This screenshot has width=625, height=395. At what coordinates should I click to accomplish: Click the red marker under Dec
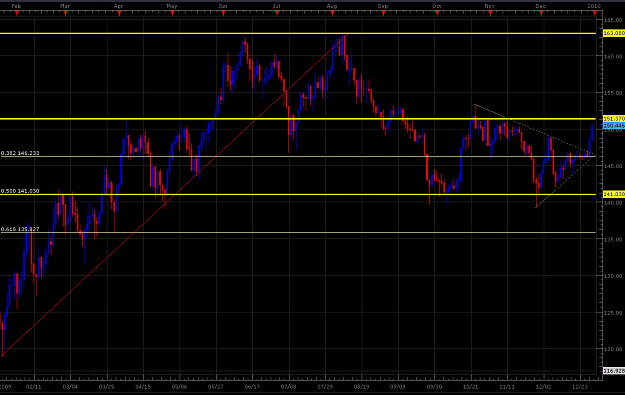(x=541, y=14)
